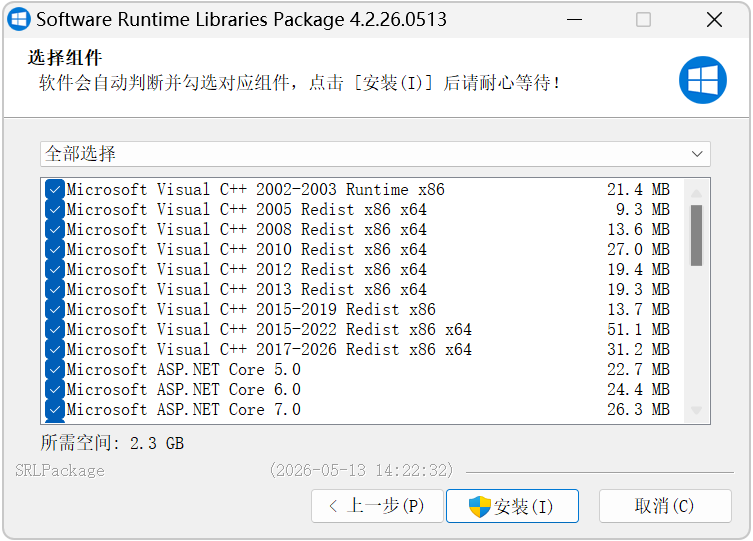753x541 pixels.
Task: Click the 9.3 MB size value
Action: pos(643,210)
